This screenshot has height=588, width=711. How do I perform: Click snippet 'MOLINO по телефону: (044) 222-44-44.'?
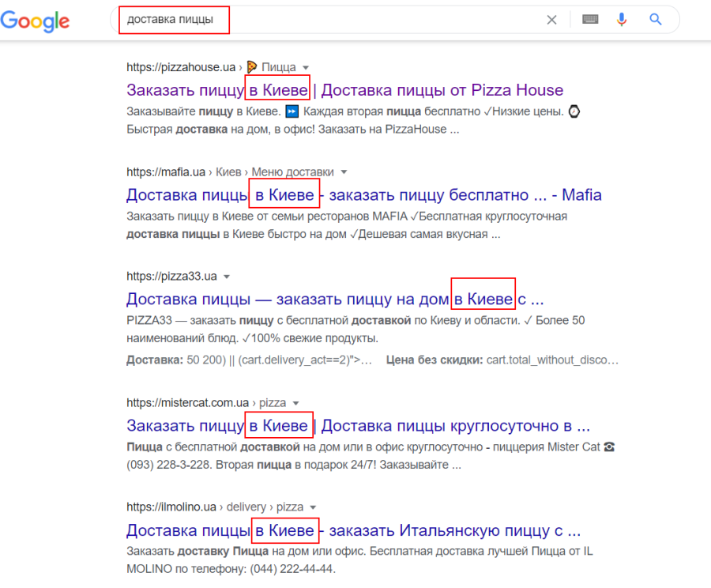coord(231,569)
